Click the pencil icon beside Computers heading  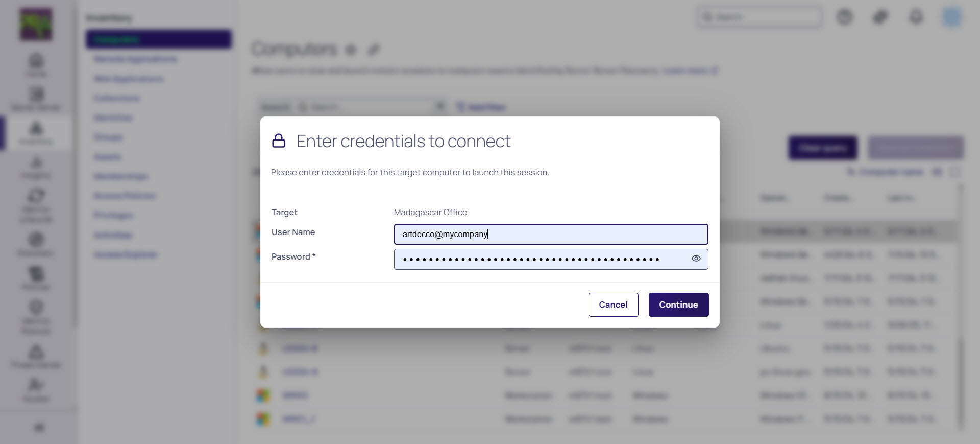tap(374, 50)
